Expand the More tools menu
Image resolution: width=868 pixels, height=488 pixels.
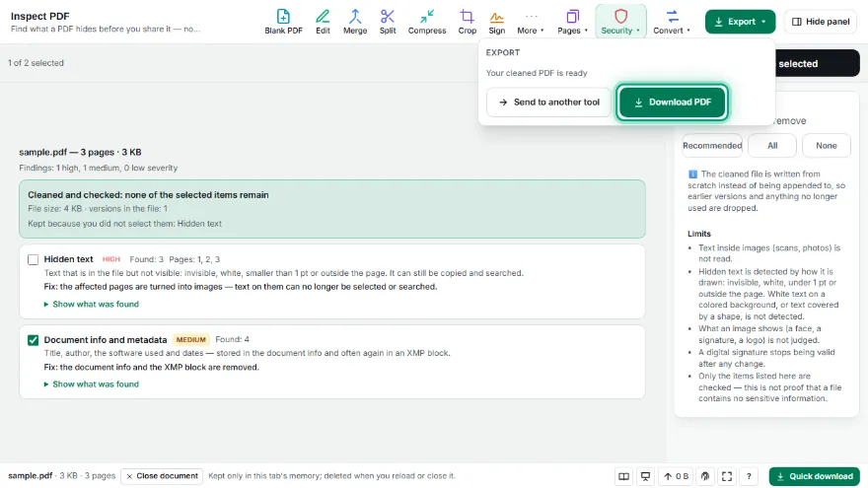[x=531, y=22]
